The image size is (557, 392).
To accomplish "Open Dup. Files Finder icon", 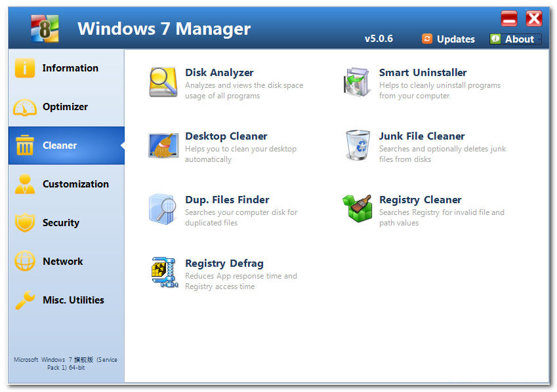I will 163,209.
